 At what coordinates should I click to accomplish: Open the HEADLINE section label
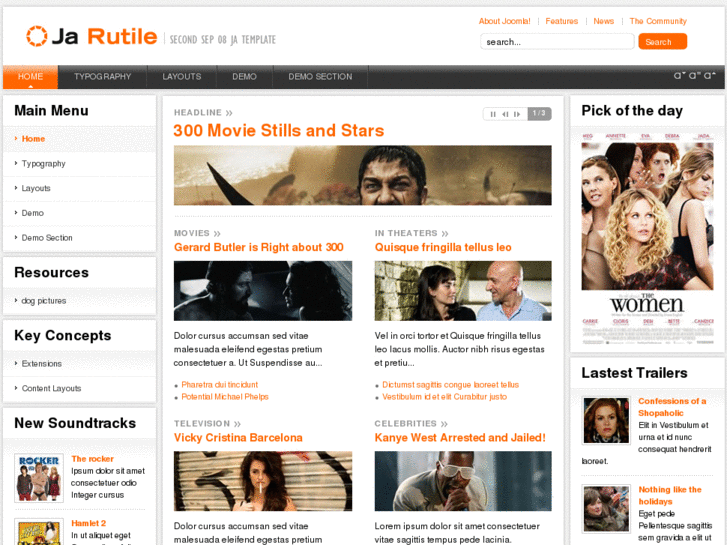(203, 113)
